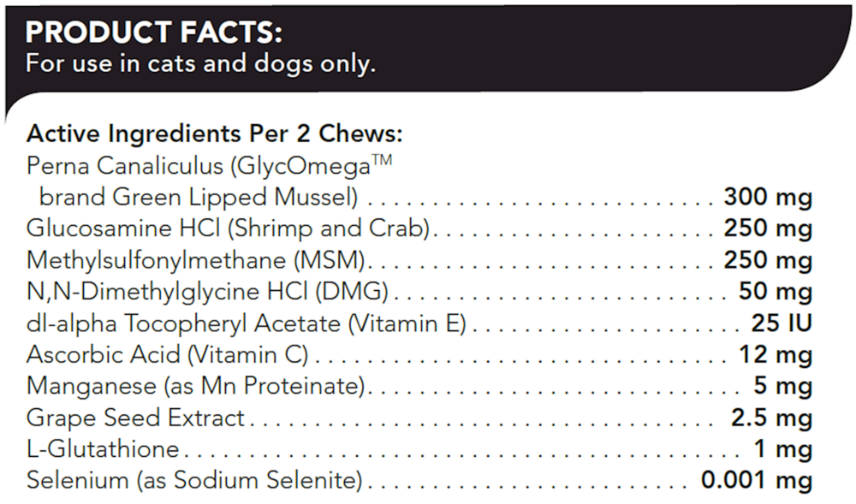Click the Perna Canaliculus ingredient name
This screenshot has width=856, height=504.
[x=209, y=165]
